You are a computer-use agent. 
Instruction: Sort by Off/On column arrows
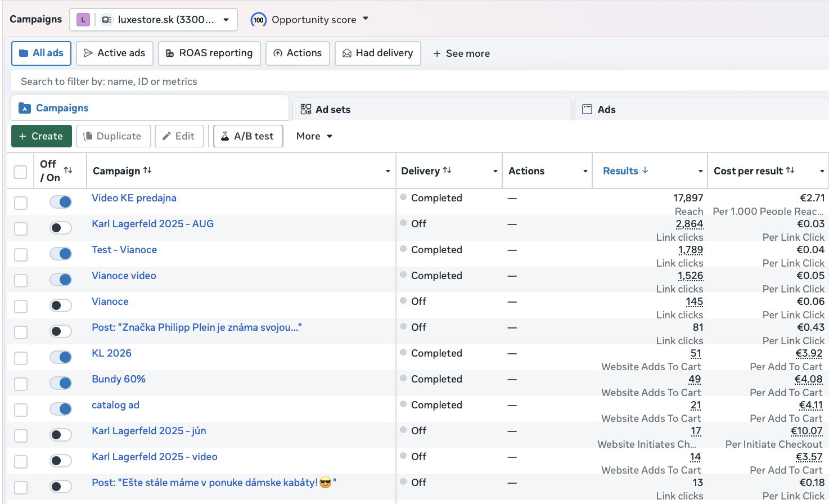[x=68, y=170]
